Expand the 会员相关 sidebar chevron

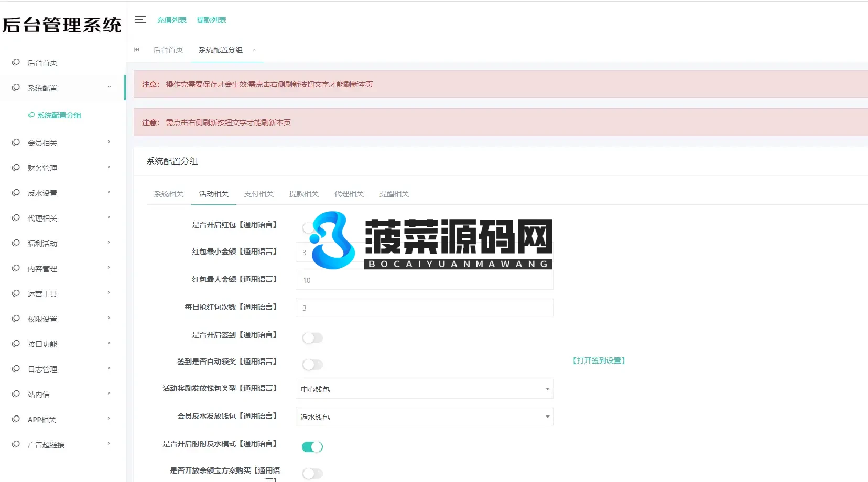click(x=109, y=141)
